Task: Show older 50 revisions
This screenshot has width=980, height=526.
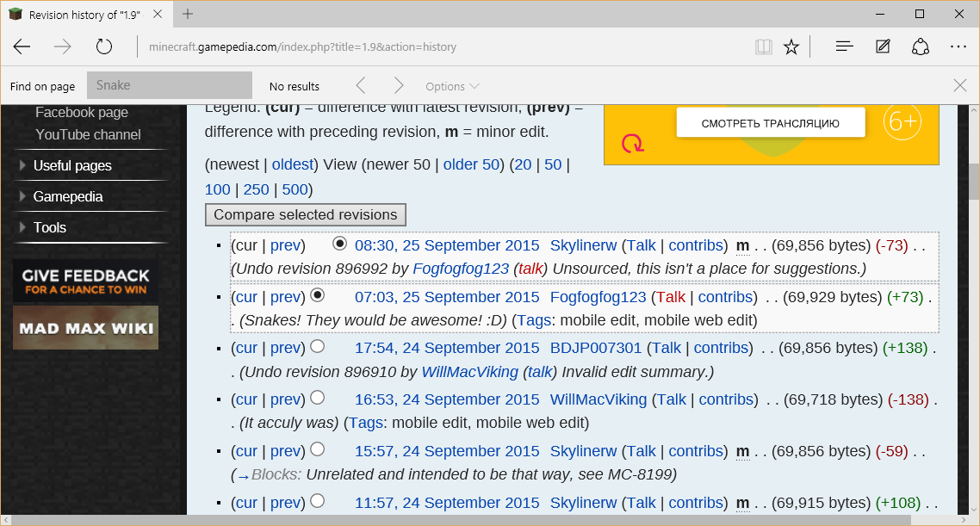Action: point(471,164)
